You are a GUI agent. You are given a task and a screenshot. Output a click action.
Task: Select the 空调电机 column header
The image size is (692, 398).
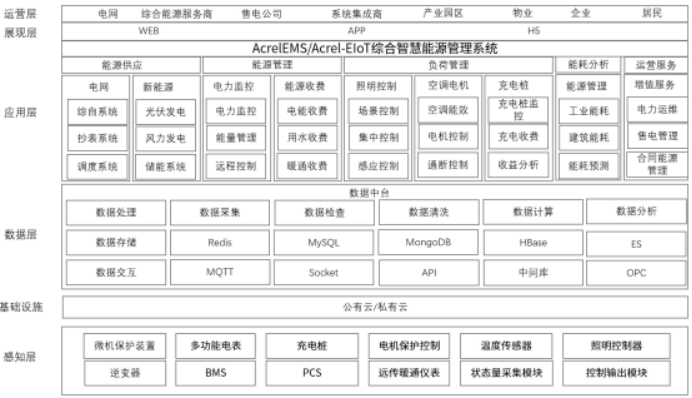(x=448, y=85)
